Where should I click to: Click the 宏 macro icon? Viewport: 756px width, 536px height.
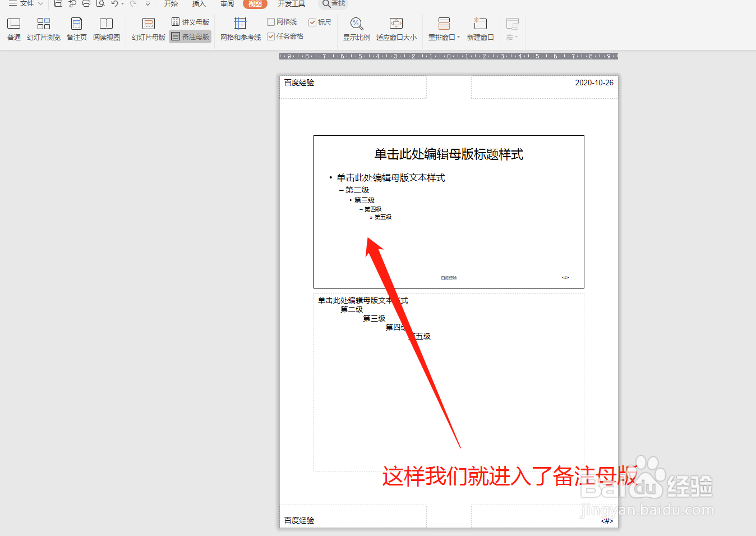[x=512, y=24]
